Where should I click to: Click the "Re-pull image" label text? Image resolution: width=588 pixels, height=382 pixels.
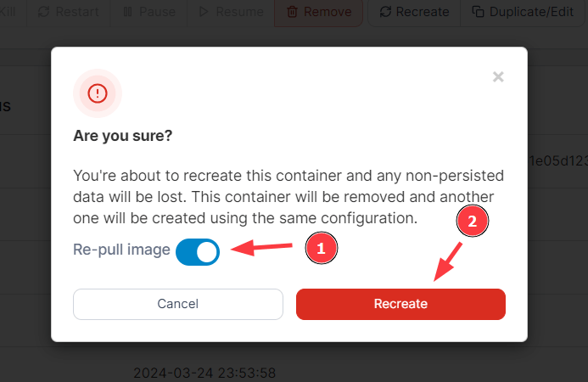[x=121, y=251]
